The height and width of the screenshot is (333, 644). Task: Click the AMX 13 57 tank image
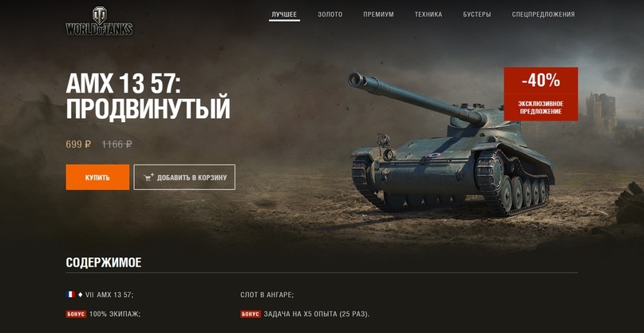[452, 144]
